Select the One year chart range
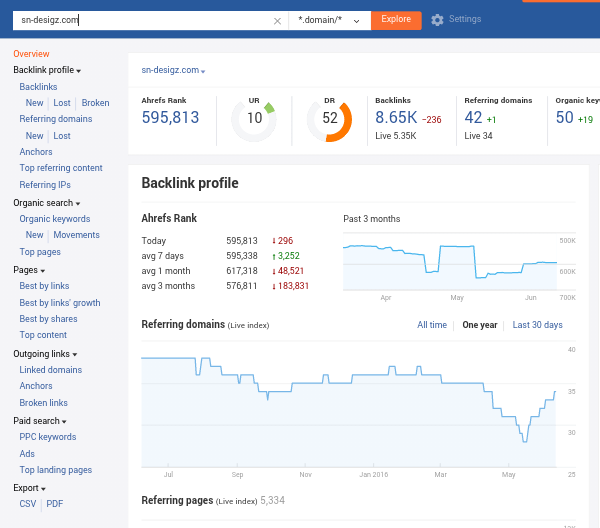The image size is (600, 528). coord(479,325)
